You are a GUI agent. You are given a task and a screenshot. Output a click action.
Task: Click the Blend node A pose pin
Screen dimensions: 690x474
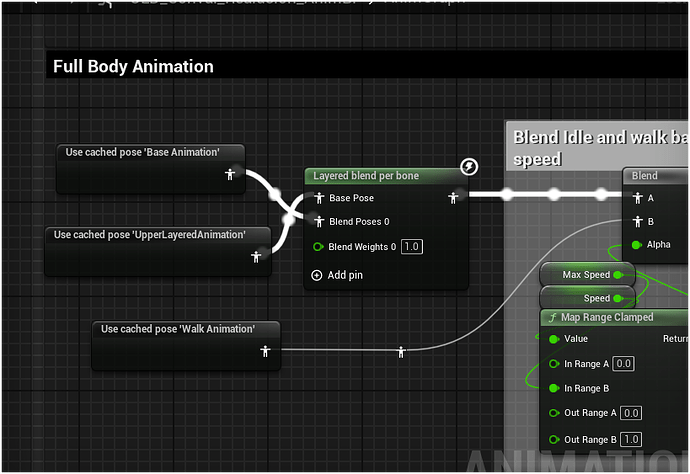pos(637,198)
